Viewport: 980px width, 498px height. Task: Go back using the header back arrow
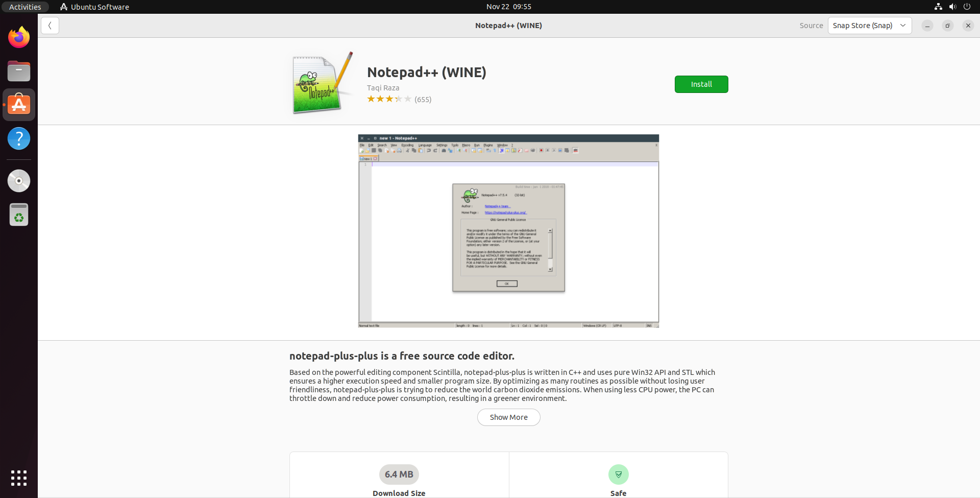click(x=50, y=26)
